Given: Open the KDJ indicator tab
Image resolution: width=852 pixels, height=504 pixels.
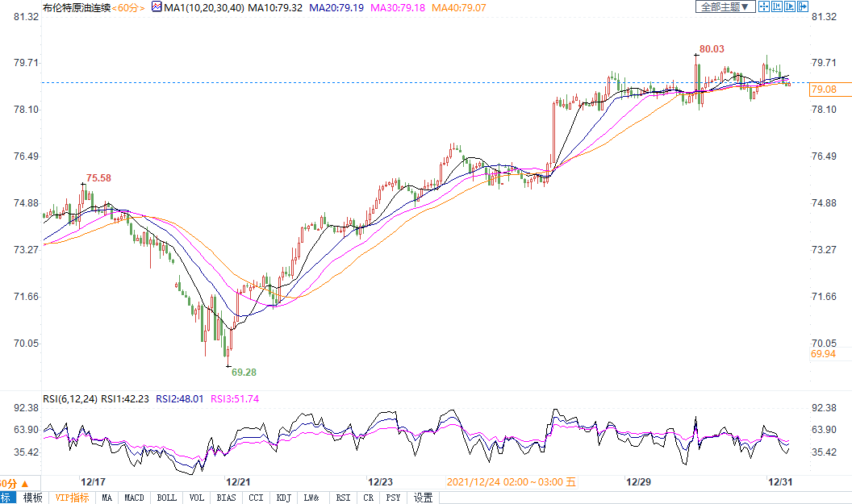Looking at the screenshot, I should pos(283,498).
